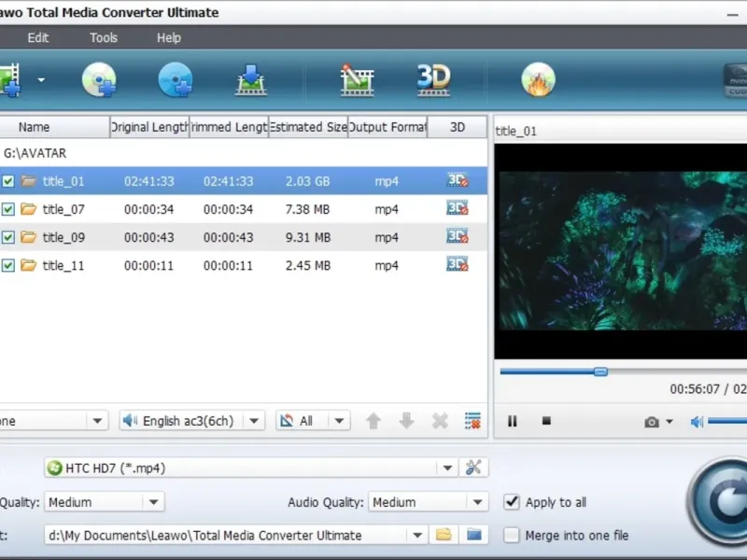The height and width of the screenshot is (560, 747).
Task: Open the Add Video dropdown arrow
Action: pos(41,80)
